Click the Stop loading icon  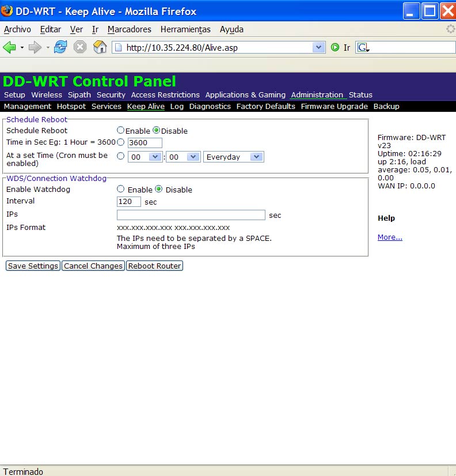coord(80,47)
